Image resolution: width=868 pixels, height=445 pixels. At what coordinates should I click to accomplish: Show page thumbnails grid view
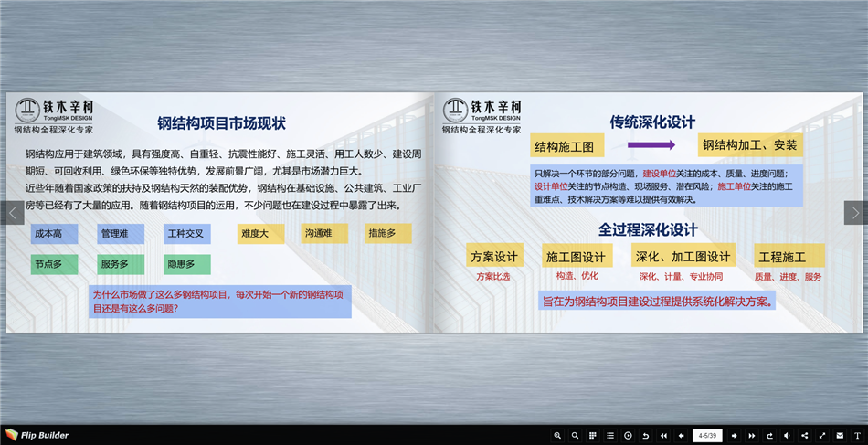[x=592, y=436]
